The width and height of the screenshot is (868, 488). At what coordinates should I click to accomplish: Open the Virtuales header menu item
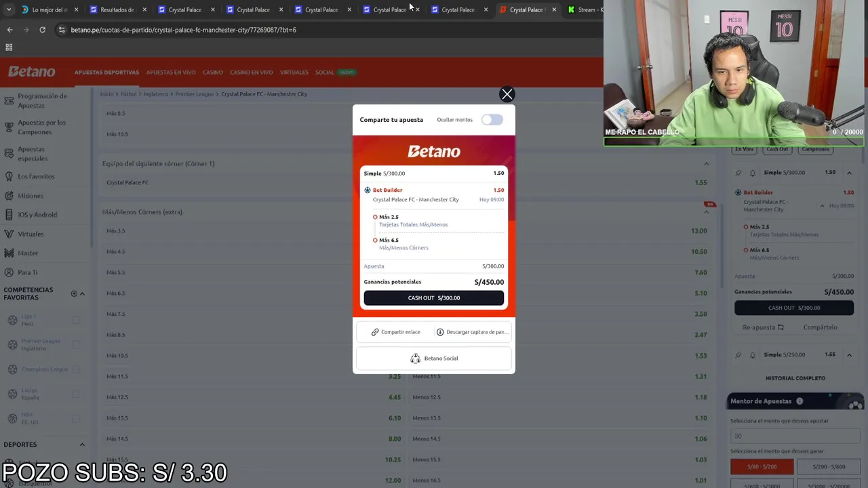tap(294, 73)
